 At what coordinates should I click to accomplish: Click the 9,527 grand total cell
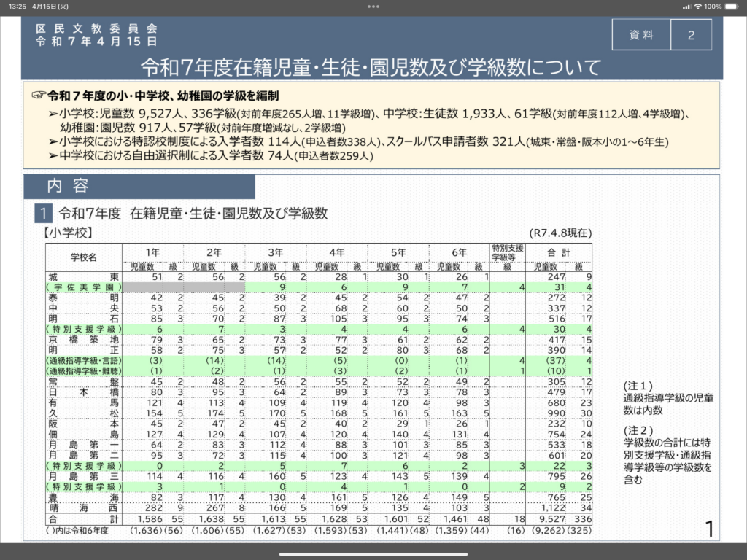point(552,519)
